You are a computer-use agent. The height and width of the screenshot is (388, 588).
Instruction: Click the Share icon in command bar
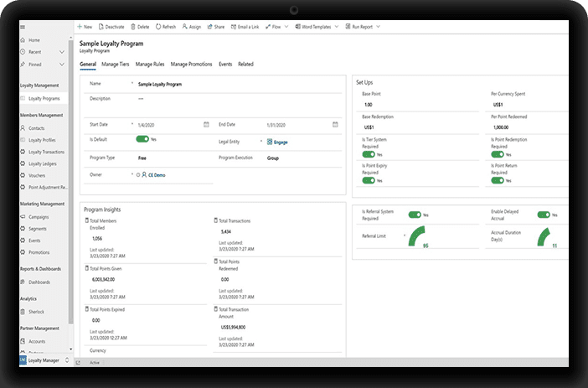[x=209, y=27]
